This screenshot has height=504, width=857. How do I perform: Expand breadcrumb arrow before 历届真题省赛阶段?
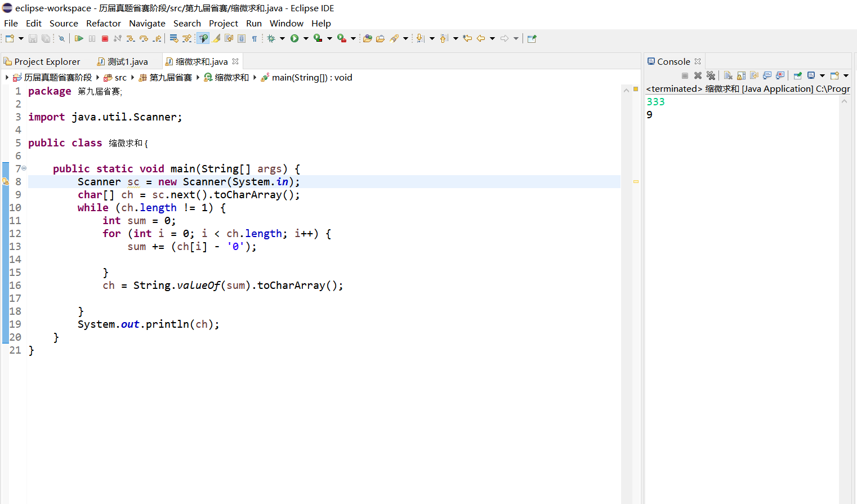point(7,77)
